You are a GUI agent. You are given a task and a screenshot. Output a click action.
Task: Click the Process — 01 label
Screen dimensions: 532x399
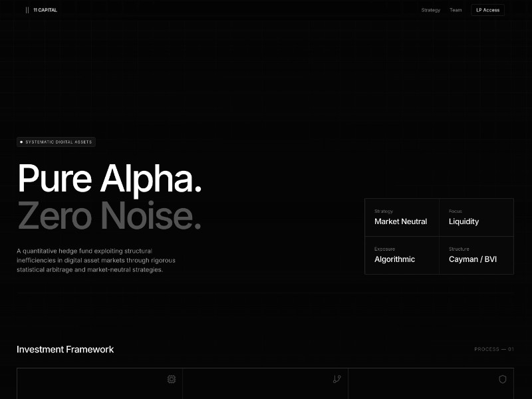pos(493,349)
